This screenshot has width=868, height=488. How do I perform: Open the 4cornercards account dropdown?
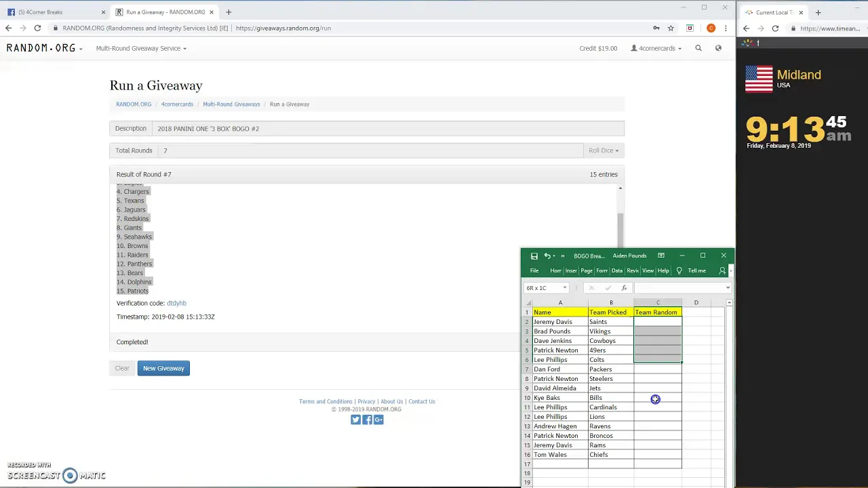[656, 48]
